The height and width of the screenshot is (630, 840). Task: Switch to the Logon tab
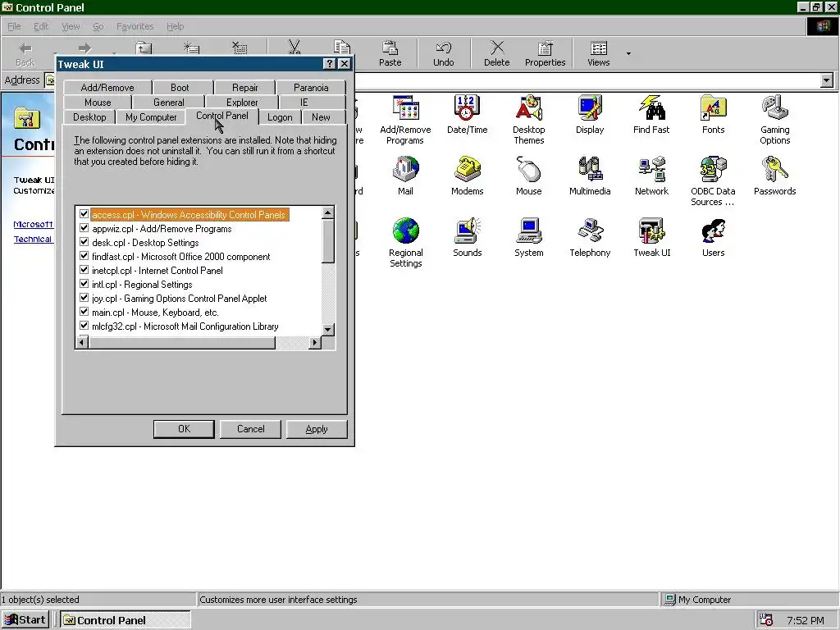click(x=280, y=117)
